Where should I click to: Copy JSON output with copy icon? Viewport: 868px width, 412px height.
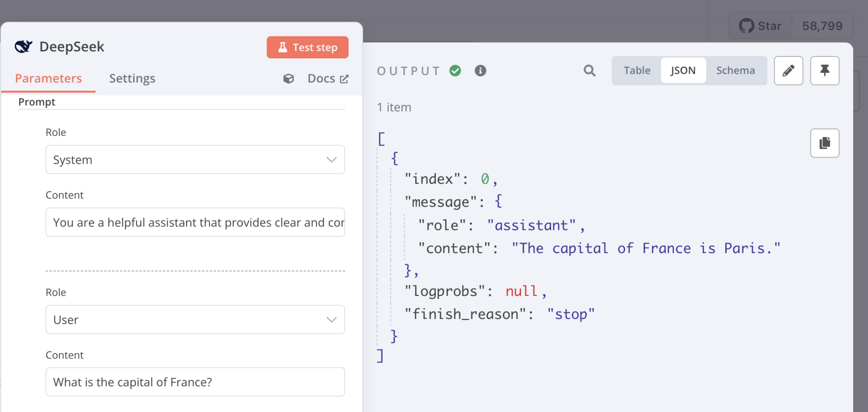pos(824,143)
